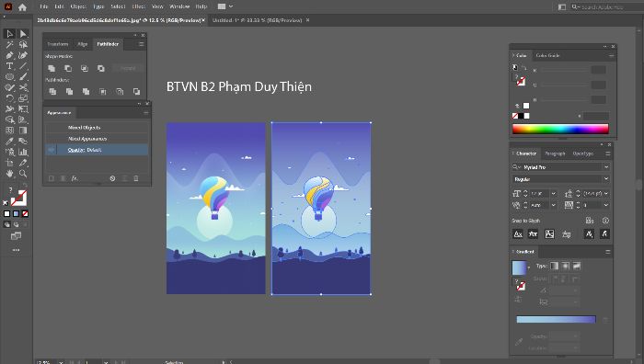The height and width of the screenshot is (364, 644).
Task: Select the Rotate tool
Action: coord(9,98)
